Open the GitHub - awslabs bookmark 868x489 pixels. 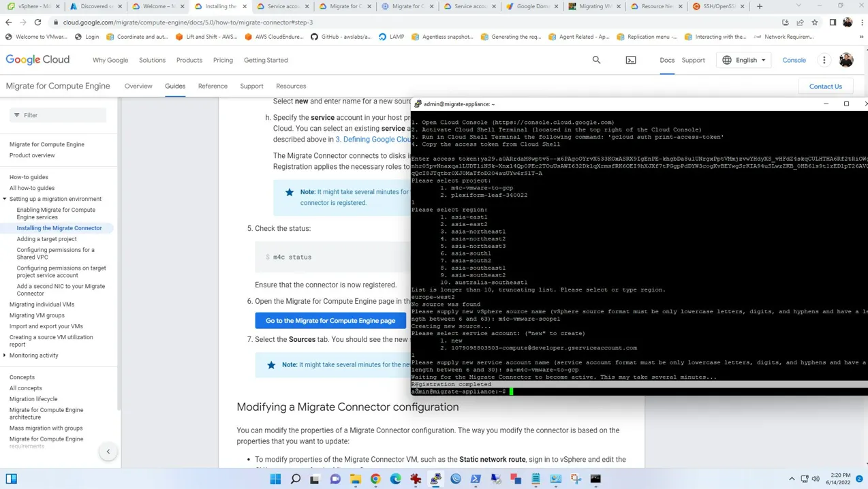pyautogui.click(x=341, y=37)
